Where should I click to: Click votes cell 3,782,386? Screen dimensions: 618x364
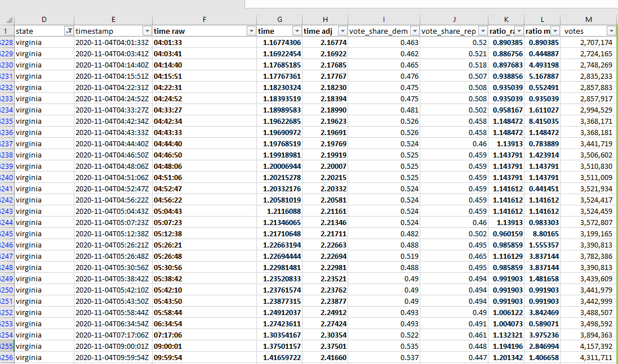point(589,256)
